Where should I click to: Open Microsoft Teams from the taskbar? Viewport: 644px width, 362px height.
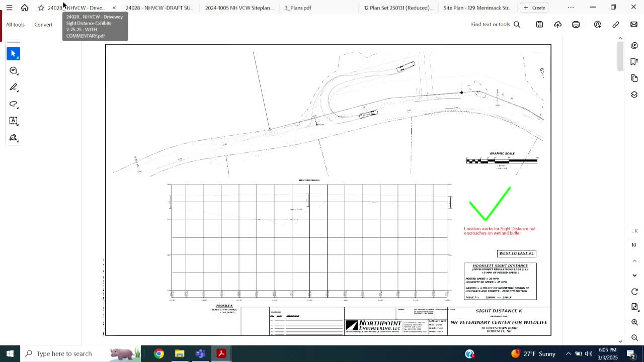coord(200,353)
